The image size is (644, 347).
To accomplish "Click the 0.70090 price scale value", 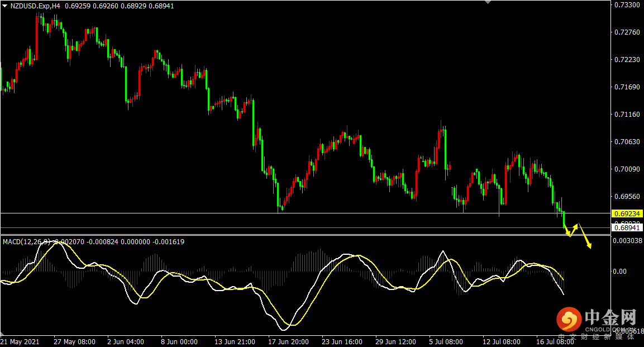I will pyautogui.click(x=627, y=169).
